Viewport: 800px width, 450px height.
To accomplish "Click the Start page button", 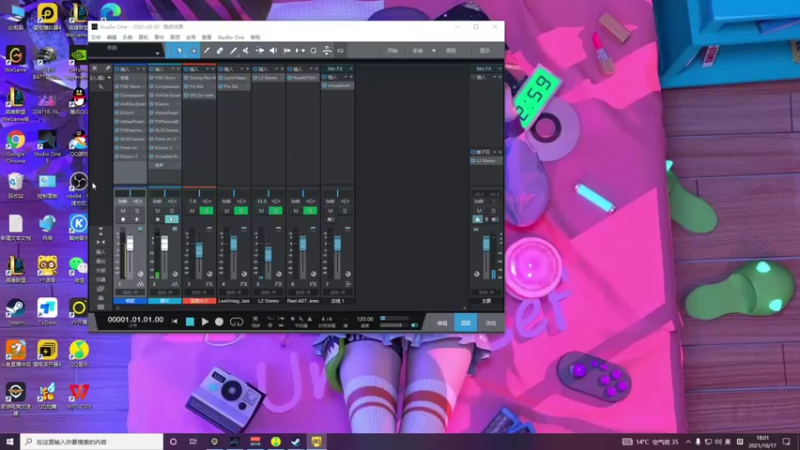I will (x=392, y=51).
